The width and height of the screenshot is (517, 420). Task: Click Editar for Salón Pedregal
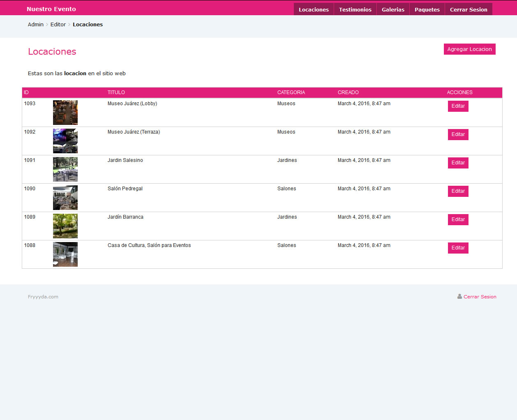(458, 191)
